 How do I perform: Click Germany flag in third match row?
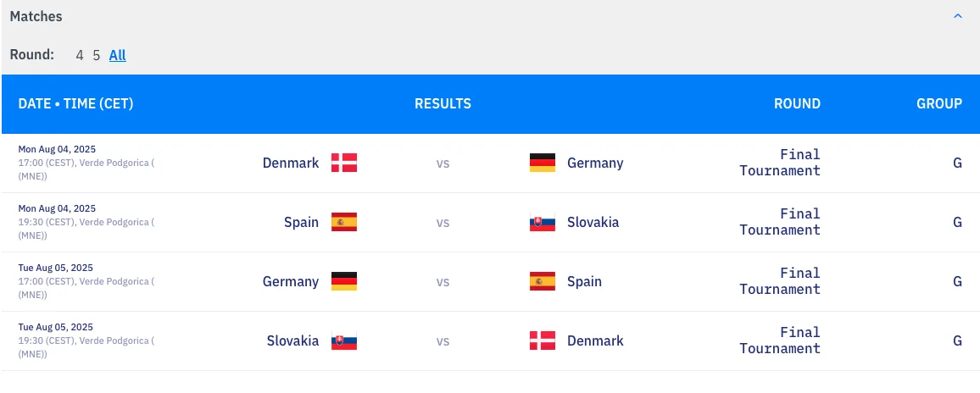tap(344, 281)
